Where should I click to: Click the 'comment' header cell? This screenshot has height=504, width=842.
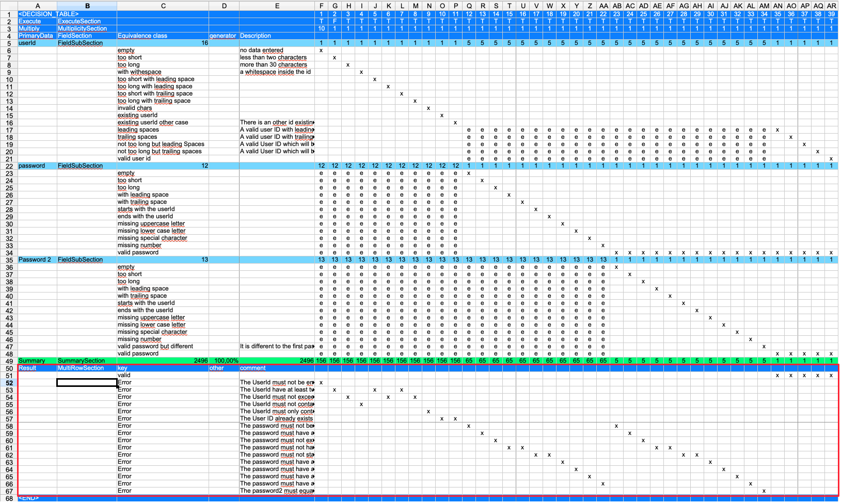[277, 368]
